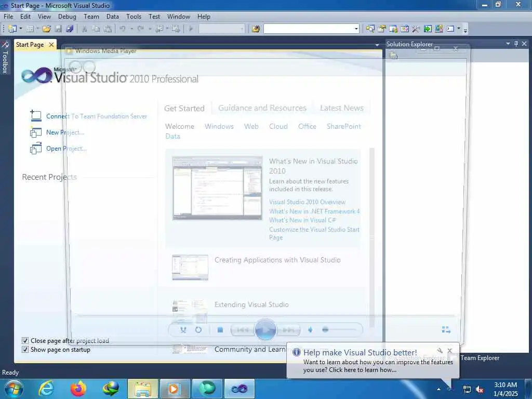
Task: Open the Properties Window toolbar icon
Action: (382, 29)
